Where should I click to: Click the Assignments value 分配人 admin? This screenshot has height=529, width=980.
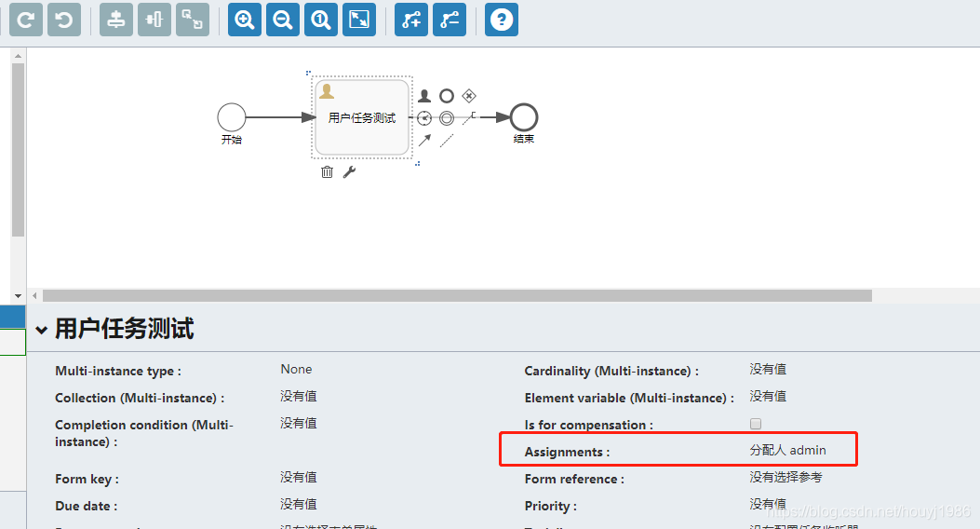[x=787, y=450]
